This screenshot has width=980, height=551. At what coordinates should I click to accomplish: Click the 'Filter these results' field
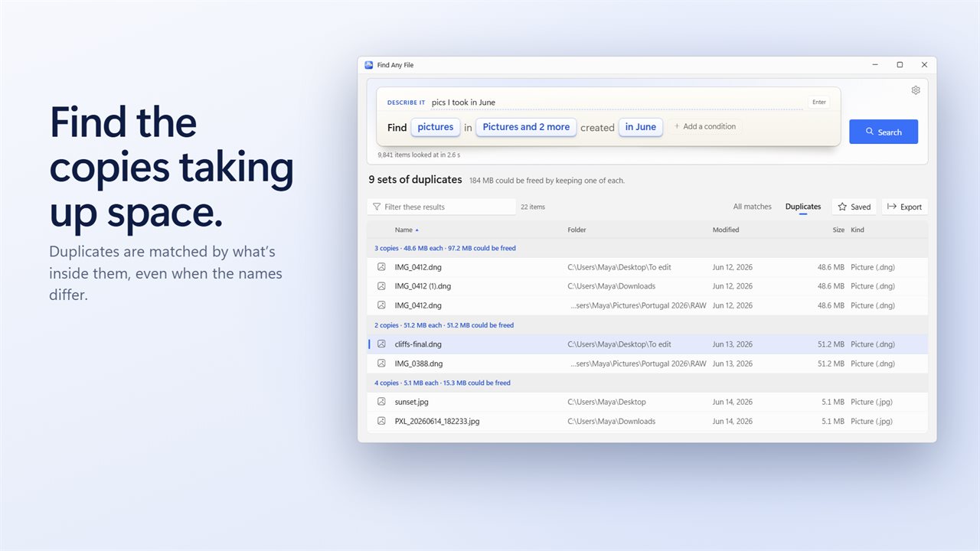coord(442,207)
